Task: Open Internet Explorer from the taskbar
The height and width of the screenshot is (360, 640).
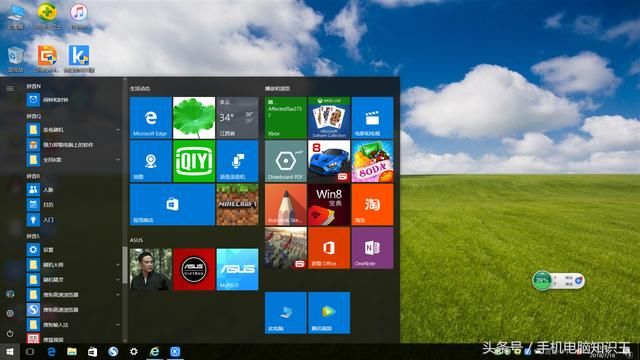Action: pyautogui.click(x=154, y=351)
